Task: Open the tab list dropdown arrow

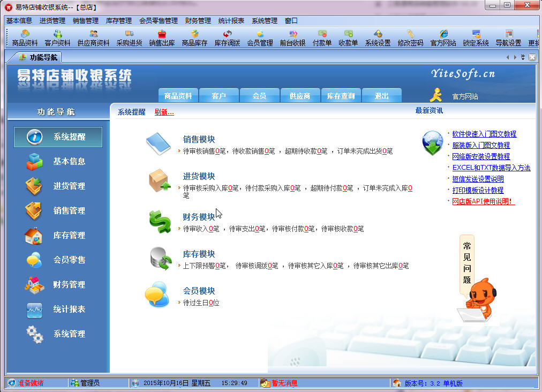Action: pyautogui.click(x=523, y=57)
